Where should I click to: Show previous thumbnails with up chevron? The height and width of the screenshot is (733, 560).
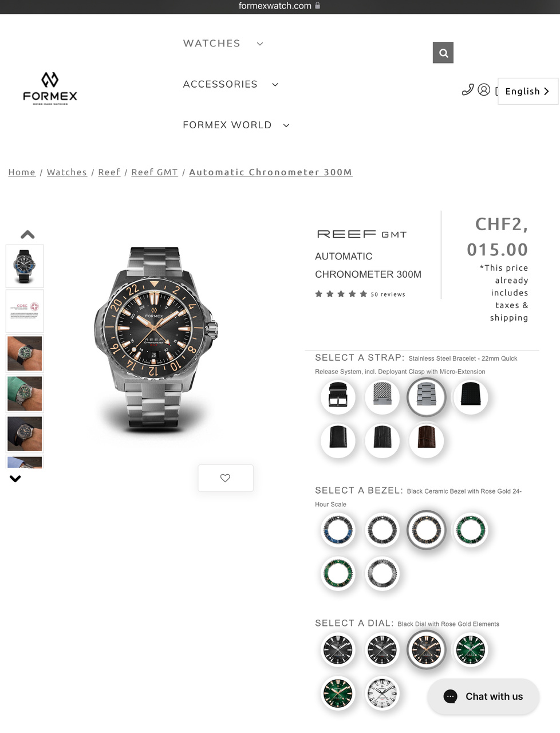[x=27, y=234]
